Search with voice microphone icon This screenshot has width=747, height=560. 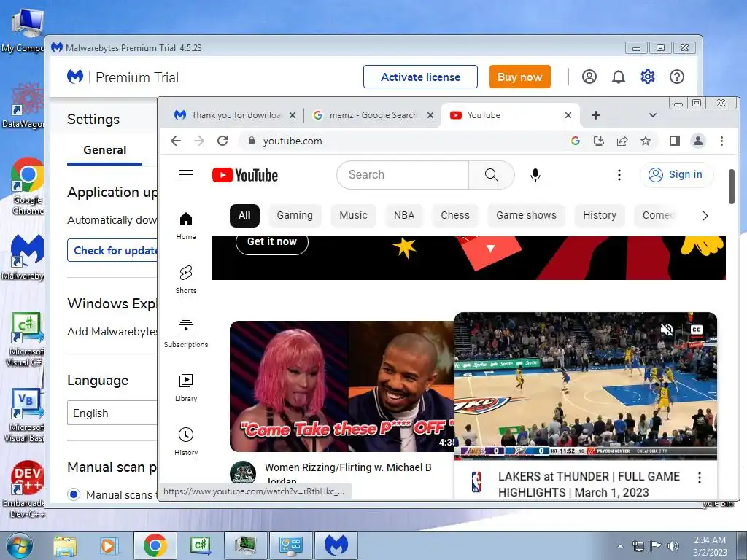pos(535,175)
